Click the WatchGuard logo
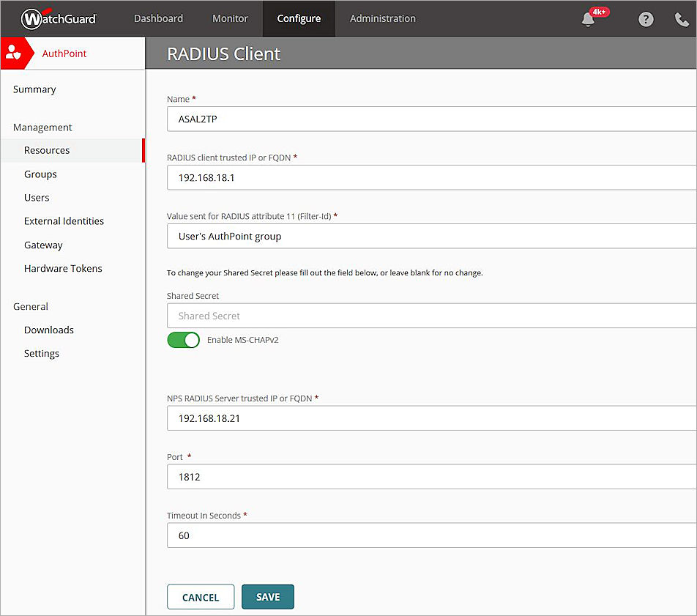 (x=59, y=18)
